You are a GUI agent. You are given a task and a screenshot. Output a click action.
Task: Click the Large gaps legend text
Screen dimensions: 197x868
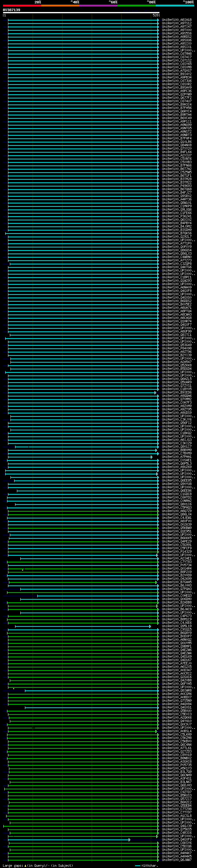tap(38, 866)
